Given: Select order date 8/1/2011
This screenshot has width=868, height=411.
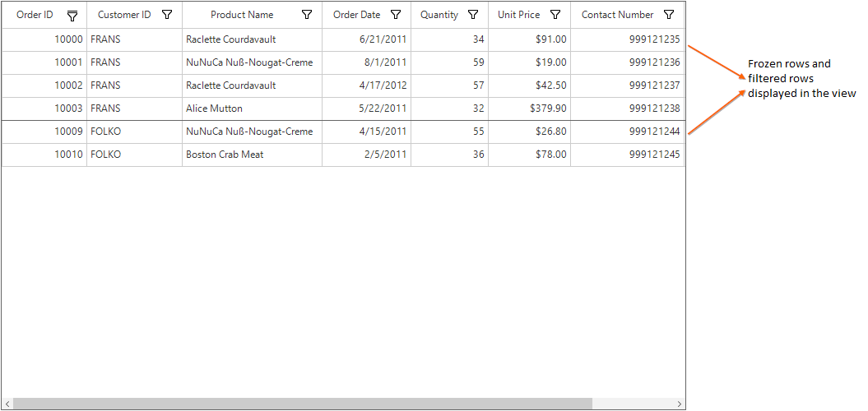Looking at the screenshot, I should (366, 63).
